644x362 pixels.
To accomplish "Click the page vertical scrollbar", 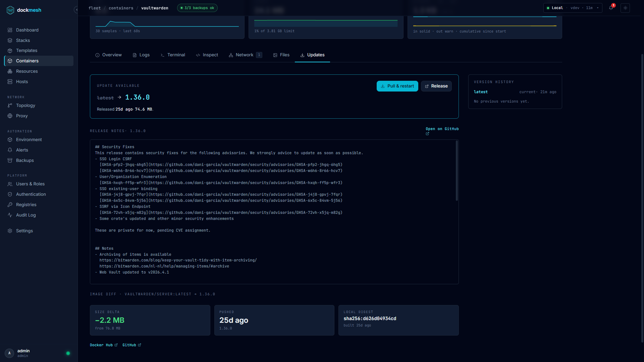I will [642, 198].
